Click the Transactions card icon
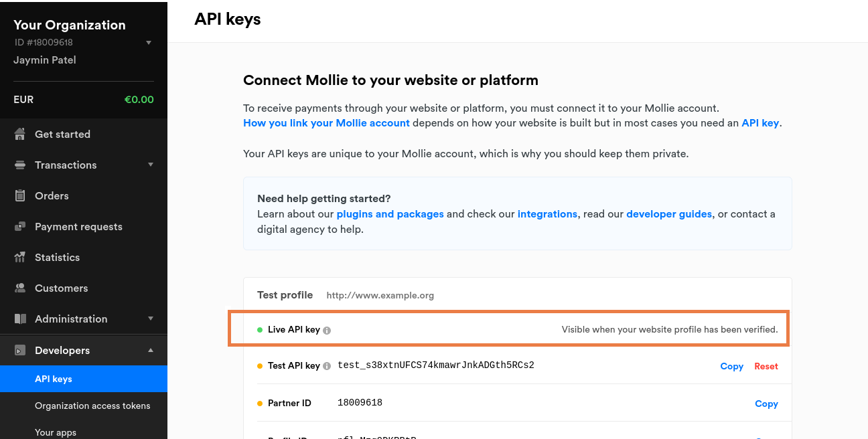 click(x=19, y=165)
